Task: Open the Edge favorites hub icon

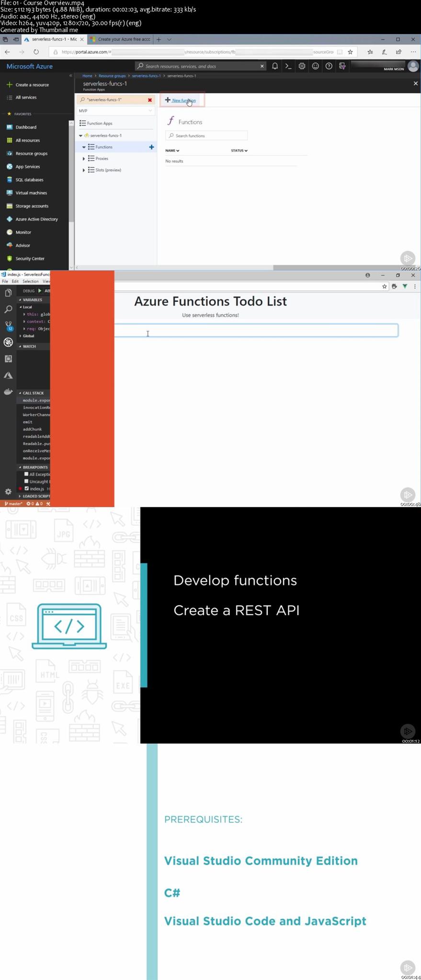Action: point(370,52)
